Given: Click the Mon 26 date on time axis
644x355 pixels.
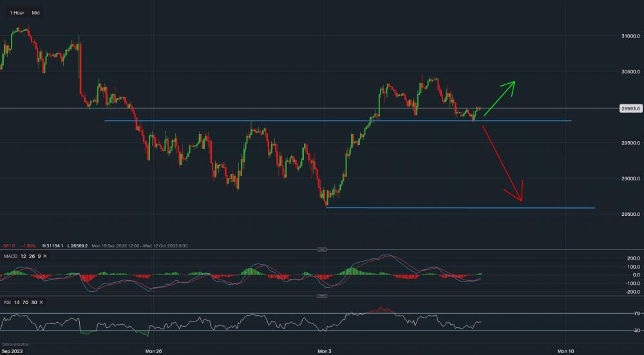Looking at the screenshot, I should click(x=153, y=351).
